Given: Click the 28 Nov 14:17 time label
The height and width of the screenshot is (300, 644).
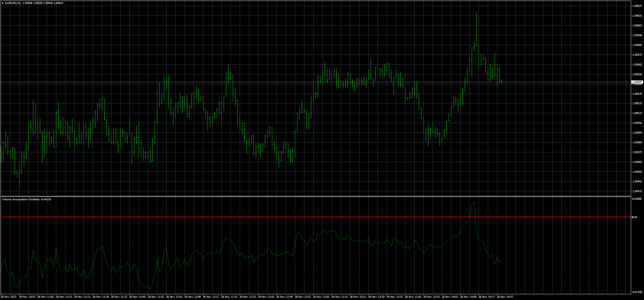Looking at the screenshot, I should tap(486, 297).
